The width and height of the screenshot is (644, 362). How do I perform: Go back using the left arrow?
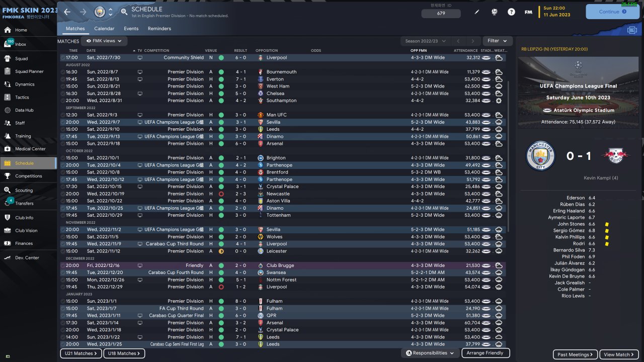coord(67,12)
